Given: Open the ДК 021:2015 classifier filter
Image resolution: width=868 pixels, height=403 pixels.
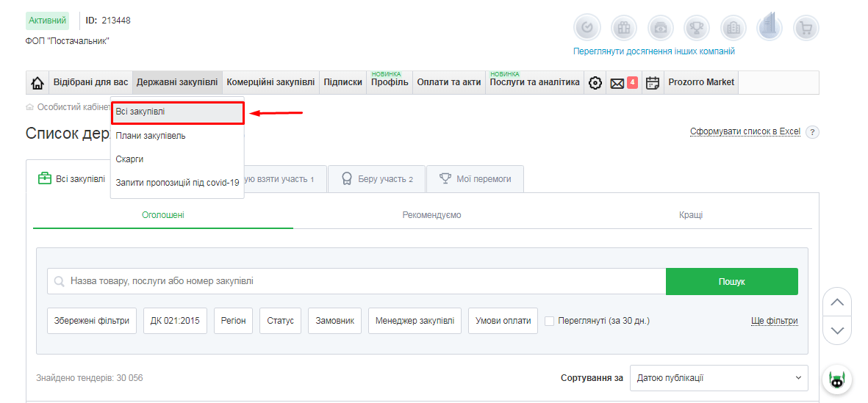Looking at the screenshot, I should point(175,321).
